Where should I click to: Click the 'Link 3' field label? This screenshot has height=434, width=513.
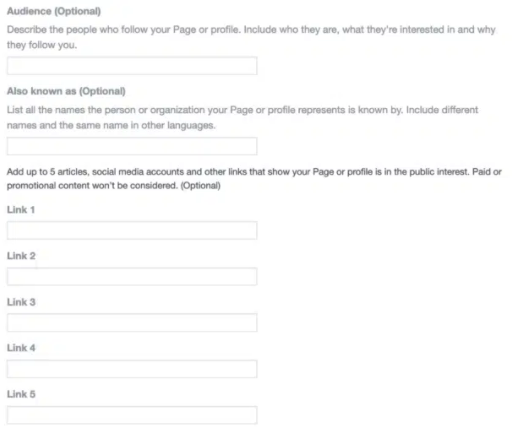(x=21, y=302)
